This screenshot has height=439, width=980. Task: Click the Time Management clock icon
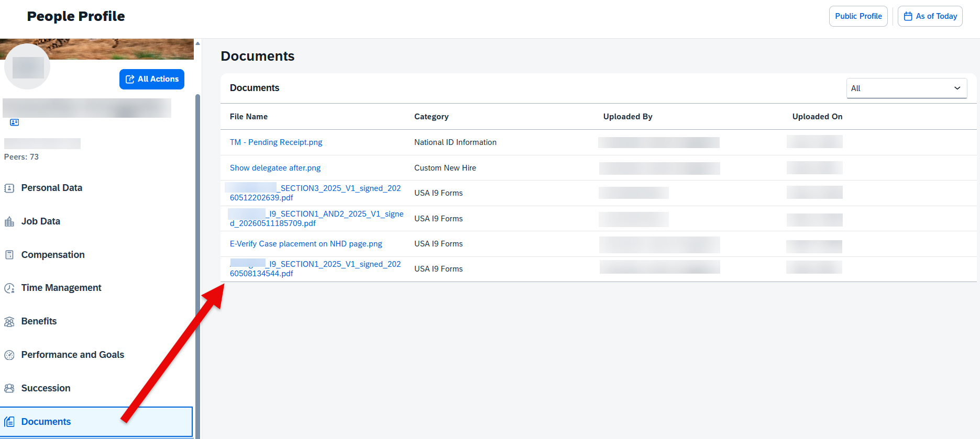pos(9,288)
